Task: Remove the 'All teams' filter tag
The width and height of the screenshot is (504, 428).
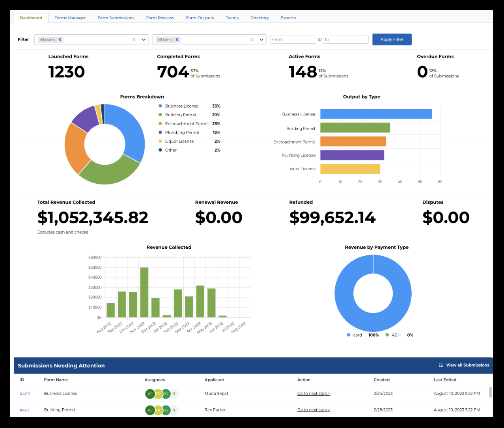Action: (60, 39)
